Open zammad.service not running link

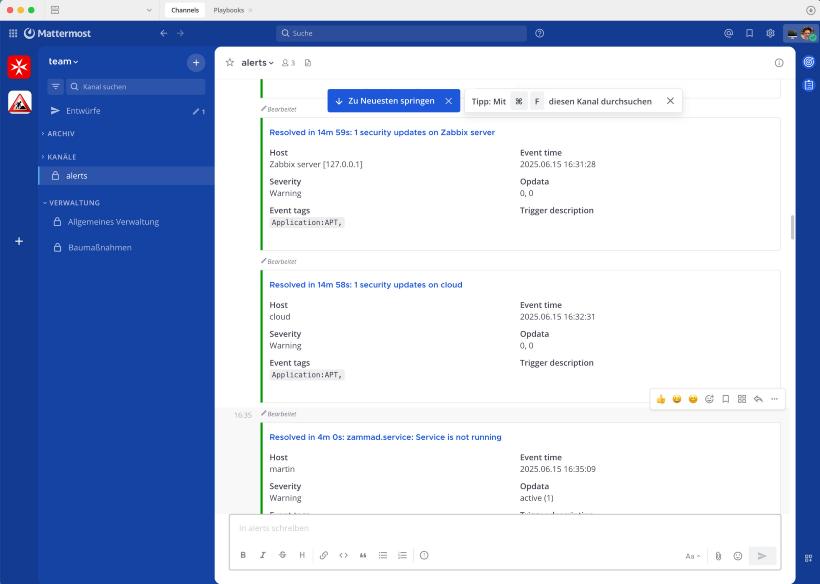point(385,437)
